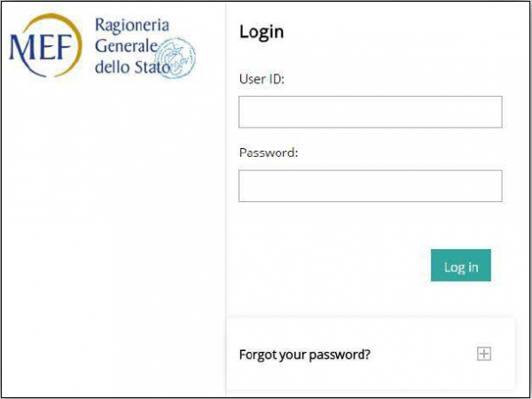Click the teal Log in button
532x399 pixels.
pos(461,265)
